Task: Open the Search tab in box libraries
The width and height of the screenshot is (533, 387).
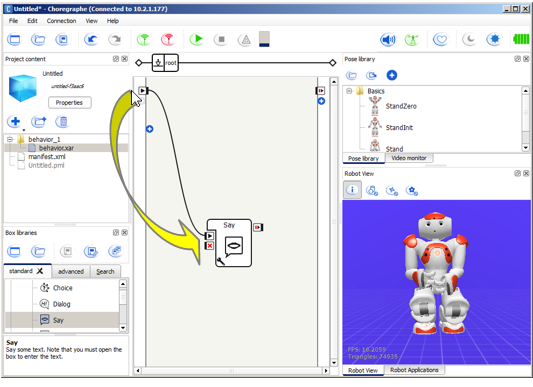Action: [x=105, y=271]
